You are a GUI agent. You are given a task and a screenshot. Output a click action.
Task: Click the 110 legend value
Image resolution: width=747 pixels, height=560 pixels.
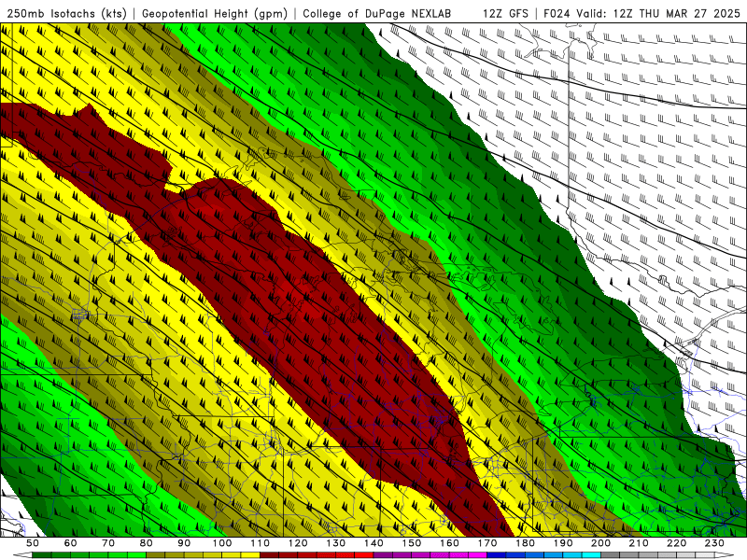261,543
